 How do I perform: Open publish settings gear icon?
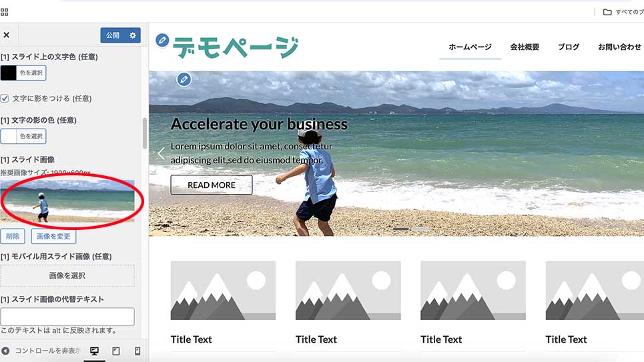pos(133,35)
